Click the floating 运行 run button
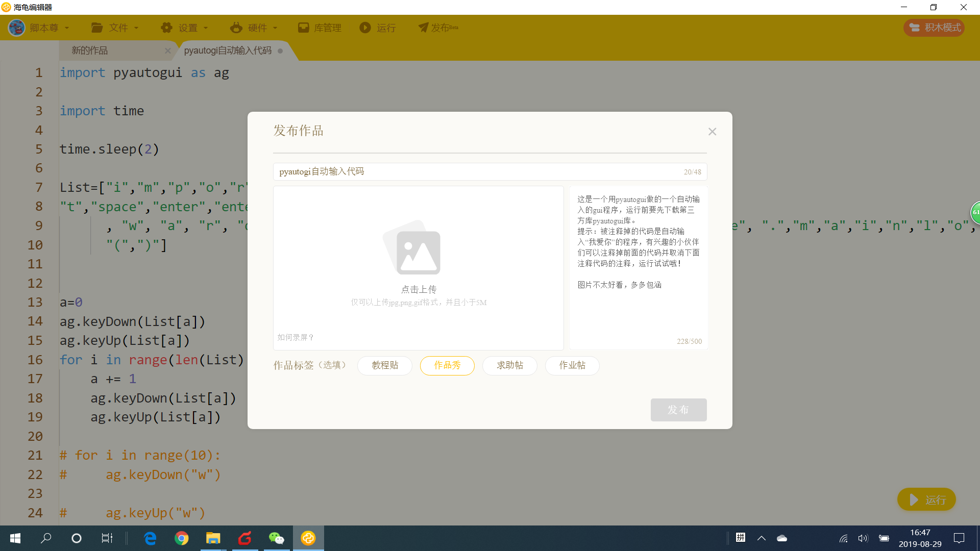 click(926, 499)
